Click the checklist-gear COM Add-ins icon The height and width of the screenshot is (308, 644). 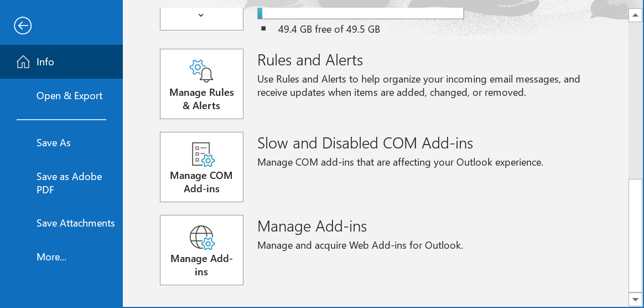pyautogui.click(x=201, y=153)
